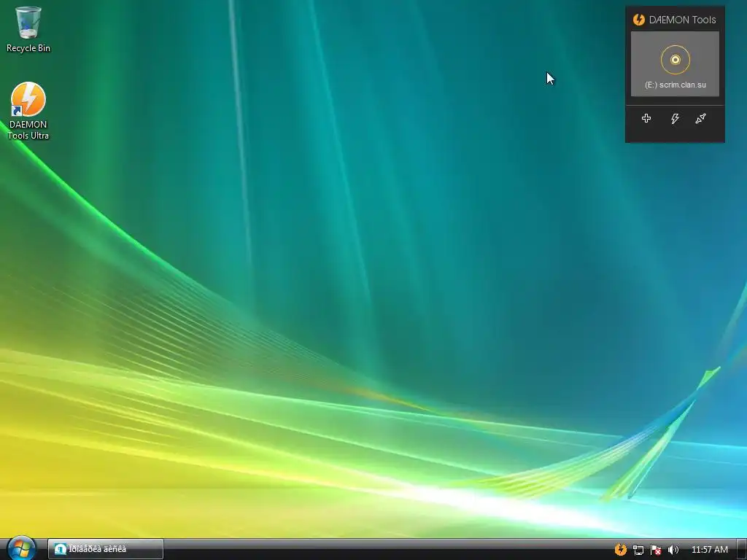Screen dimensions: 747x560
Task: Open the network connection tray icon
Action: click(x=638, y=550)
